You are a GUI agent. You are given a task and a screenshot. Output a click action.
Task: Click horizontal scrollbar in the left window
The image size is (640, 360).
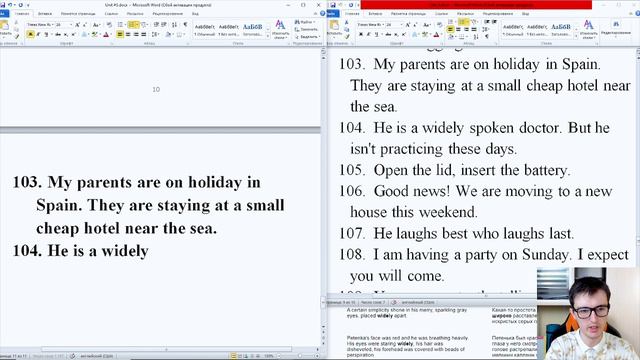pos(167,349)
